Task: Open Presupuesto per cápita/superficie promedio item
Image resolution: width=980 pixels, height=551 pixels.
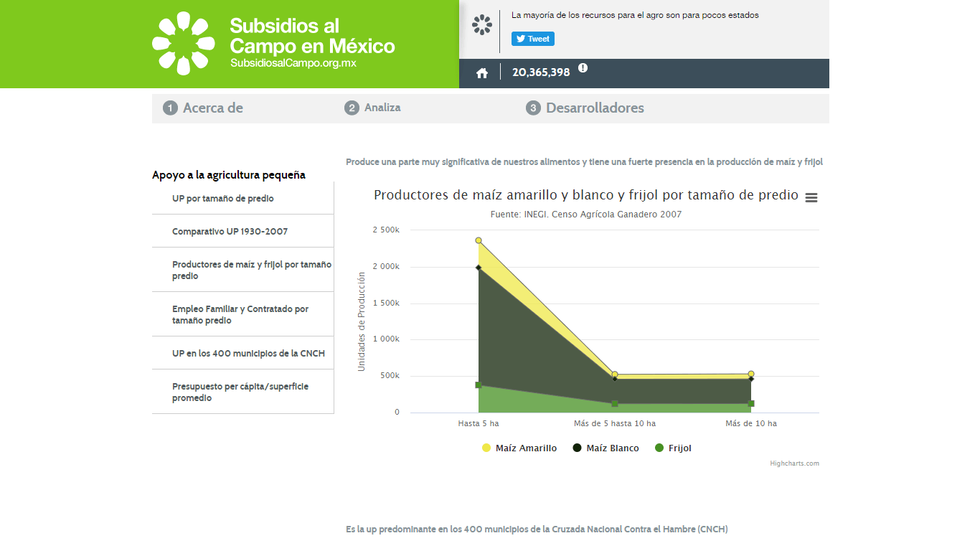Action: pos(240,392)
